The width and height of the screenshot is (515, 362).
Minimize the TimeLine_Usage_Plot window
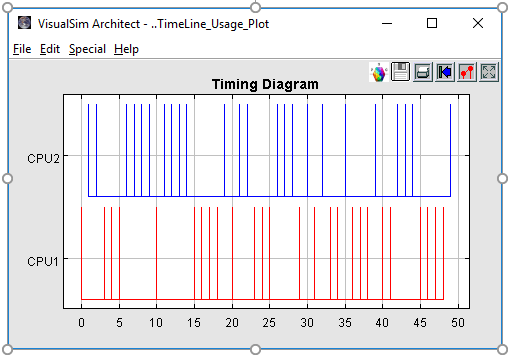click(387, 23)
